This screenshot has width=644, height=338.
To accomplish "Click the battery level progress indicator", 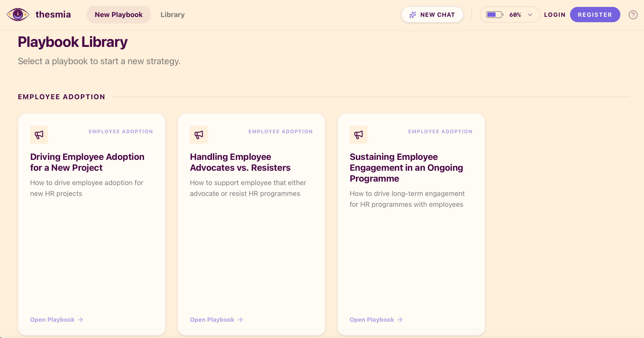I will [493, 15].
